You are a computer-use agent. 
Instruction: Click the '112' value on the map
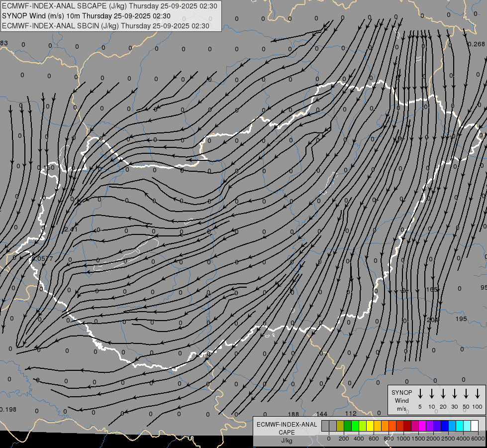[351, 413]
